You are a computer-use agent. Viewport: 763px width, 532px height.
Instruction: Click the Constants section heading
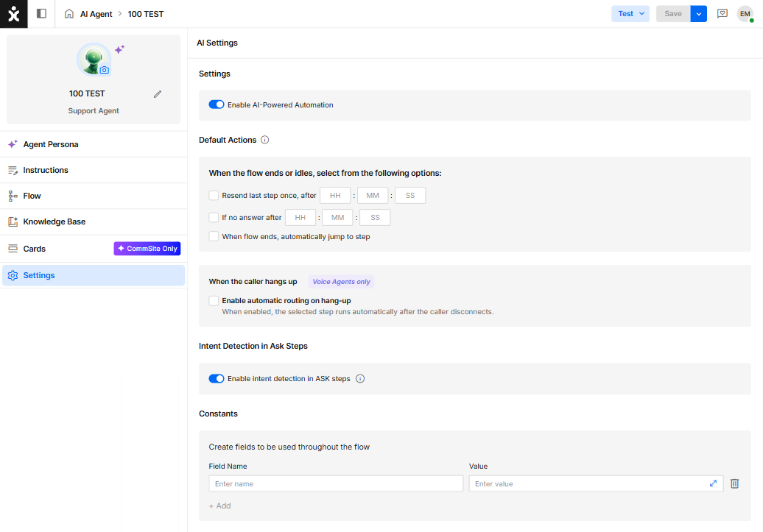218,414
